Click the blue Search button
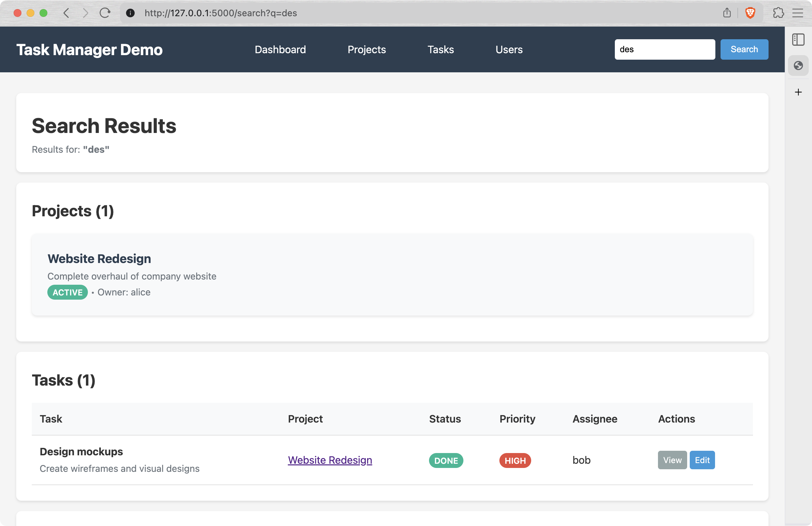The width and height of the screenshot is (812, 526). point(744,50)
